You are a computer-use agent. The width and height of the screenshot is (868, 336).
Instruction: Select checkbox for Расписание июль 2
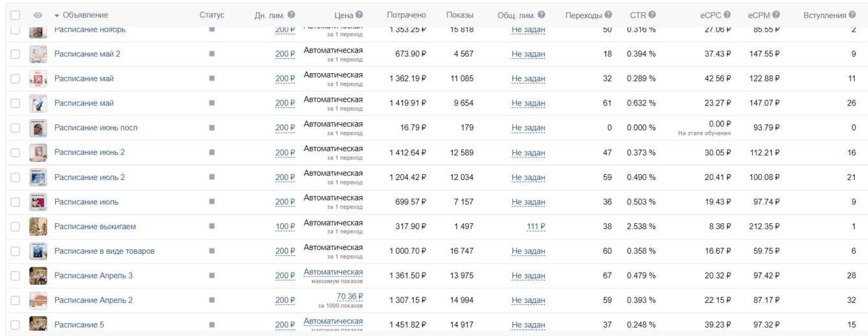click(x=16, y=177)
